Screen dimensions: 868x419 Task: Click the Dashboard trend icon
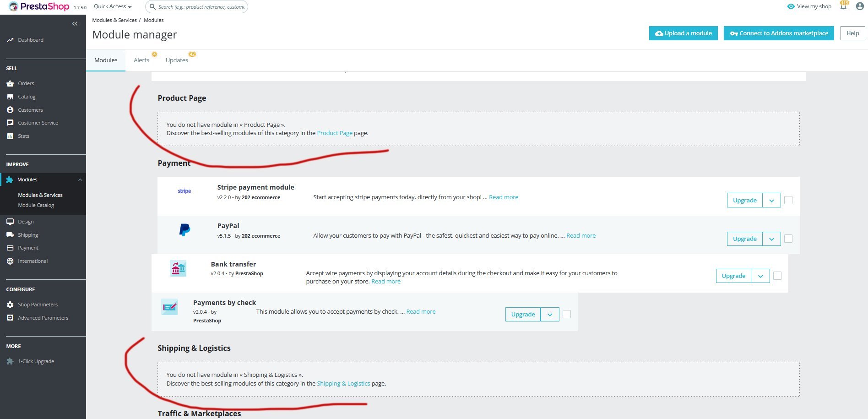[x=10, y=40]
